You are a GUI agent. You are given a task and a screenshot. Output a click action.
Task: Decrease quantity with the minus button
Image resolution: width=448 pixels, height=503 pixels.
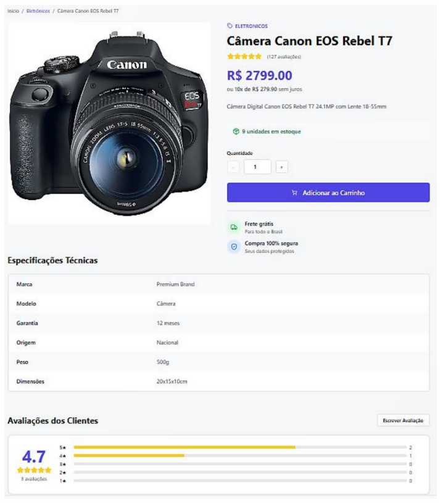click(233, 167)
